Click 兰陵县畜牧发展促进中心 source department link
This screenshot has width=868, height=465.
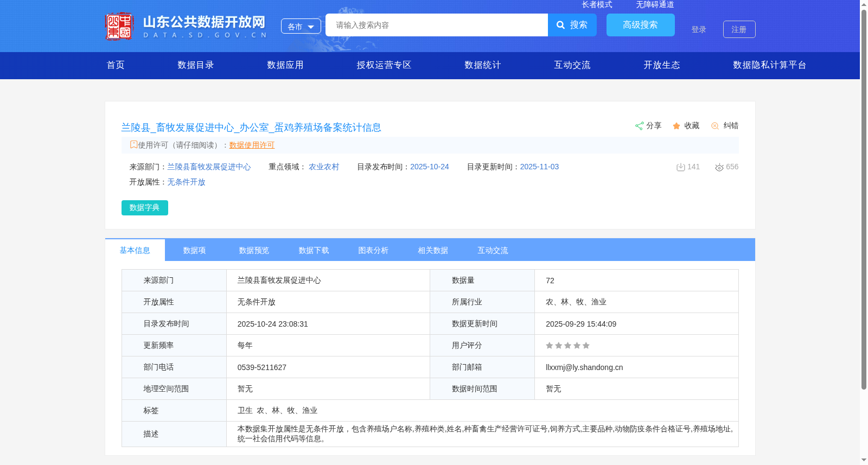[209, 167]
